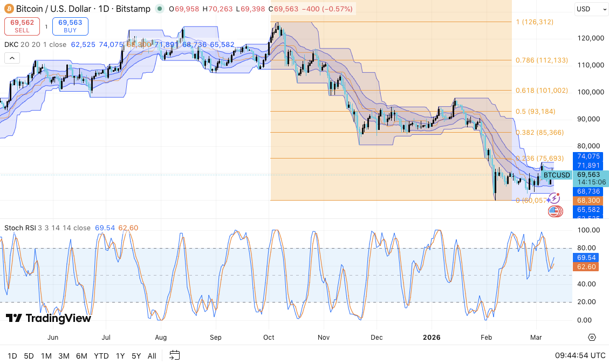Image resolution: width=609 pixels, height=364 pixels.
Task: Click the lightning bolt event icon
Action: [x=554, y=198]
